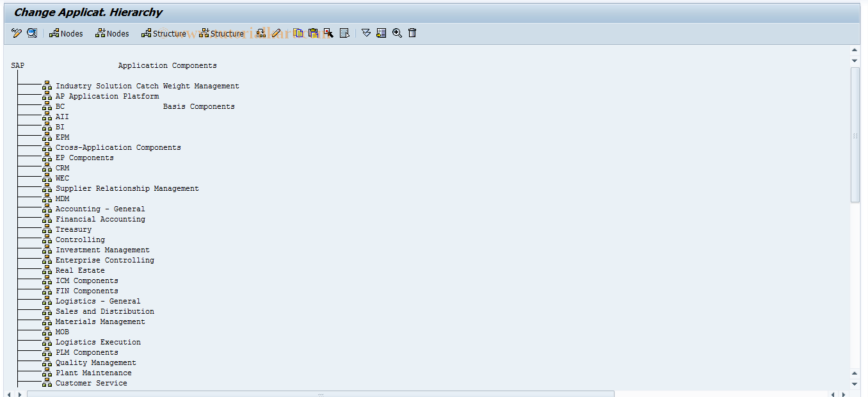
Task: Click node icon beside Real Estate
Action: pyautogui.click(x=47, y=270)
